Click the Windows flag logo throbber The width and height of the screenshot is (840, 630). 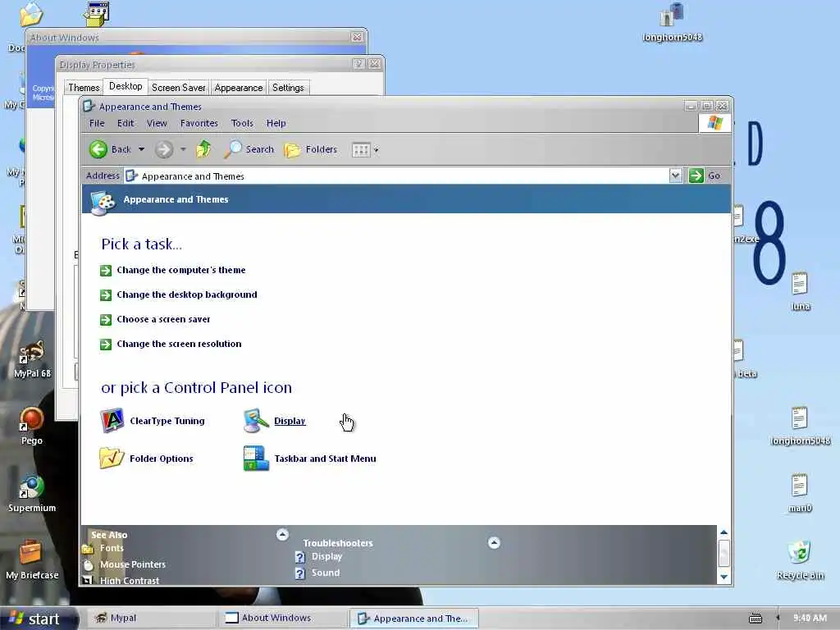(x=714, y=123)
